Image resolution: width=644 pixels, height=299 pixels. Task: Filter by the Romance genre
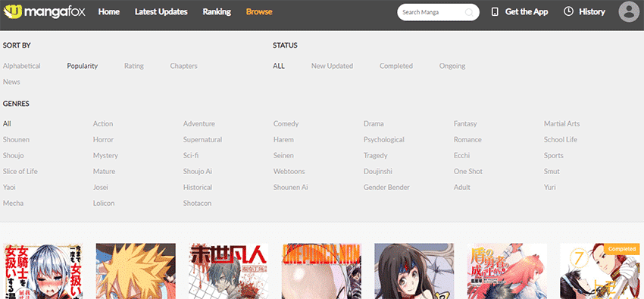coord(467,139)
